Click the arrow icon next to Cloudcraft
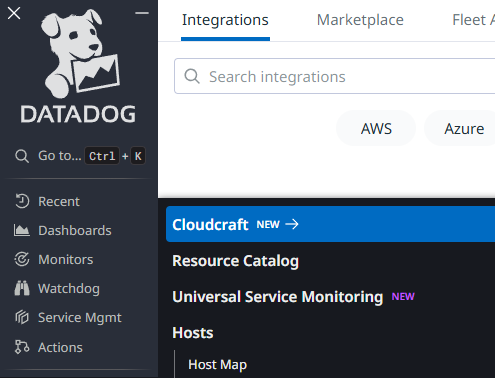This screenshot has height=378, width=495. pos(292,224)
